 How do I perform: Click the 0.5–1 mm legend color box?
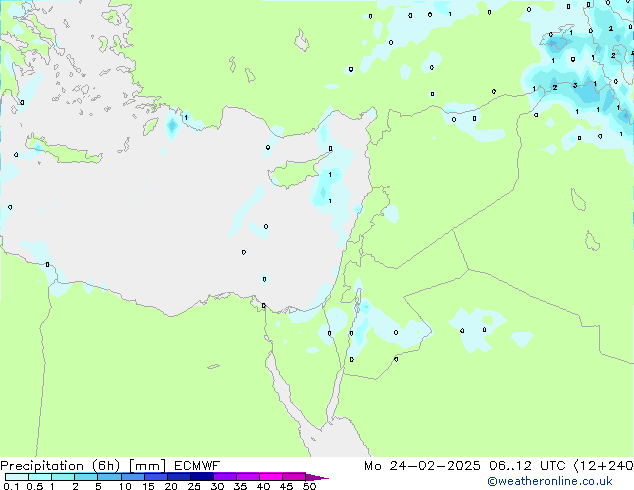40,477
